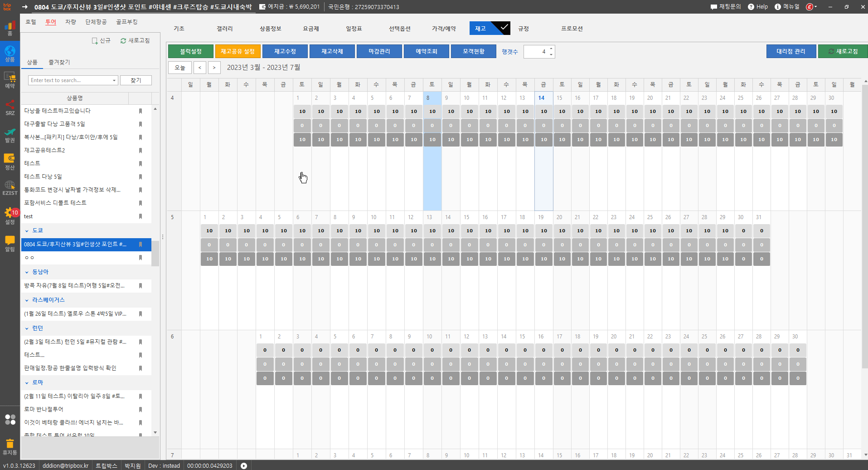Image resolution: width=868 pixels, height=470 pixels.
Task: Open the search text dropdown arrow
Action: [x=114, y=80]
